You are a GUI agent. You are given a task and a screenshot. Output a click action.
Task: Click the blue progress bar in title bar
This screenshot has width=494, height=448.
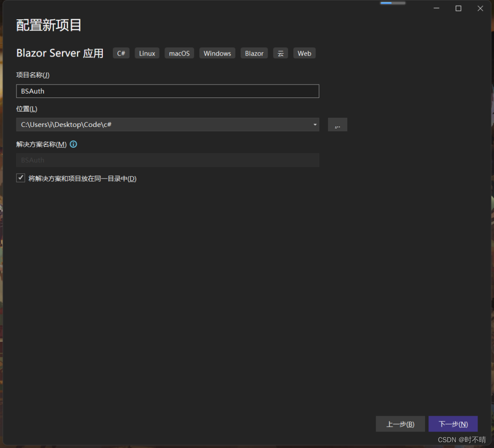[392, 2]
